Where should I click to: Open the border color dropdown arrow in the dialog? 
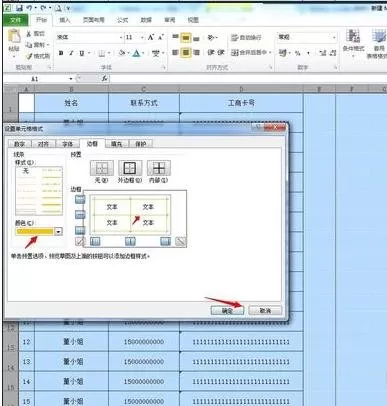(58, 231)
